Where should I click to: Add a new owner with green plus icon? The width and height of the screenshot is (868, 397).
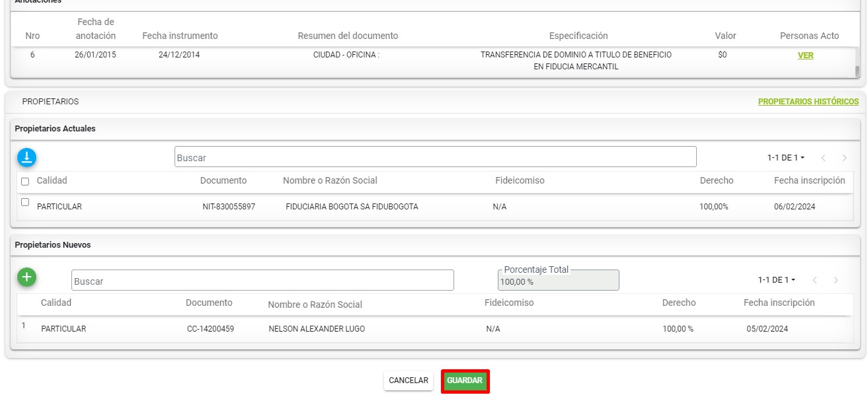tap(26, 277)
